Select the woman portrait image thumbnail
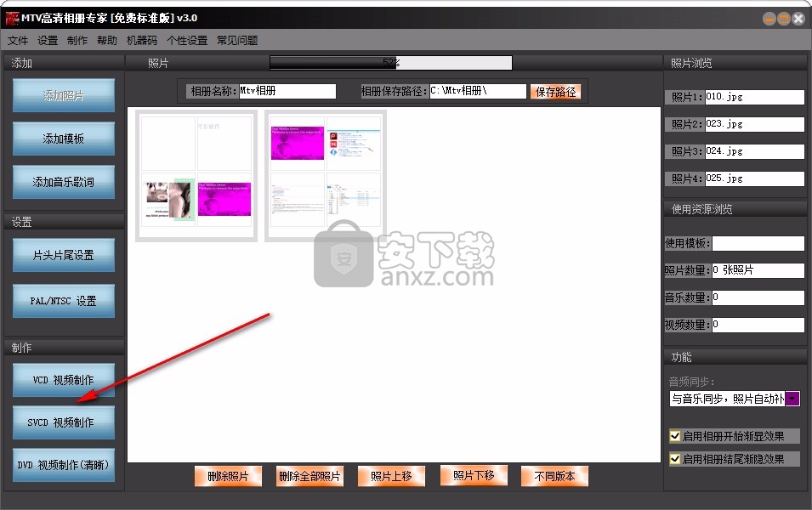 (168, 200)
